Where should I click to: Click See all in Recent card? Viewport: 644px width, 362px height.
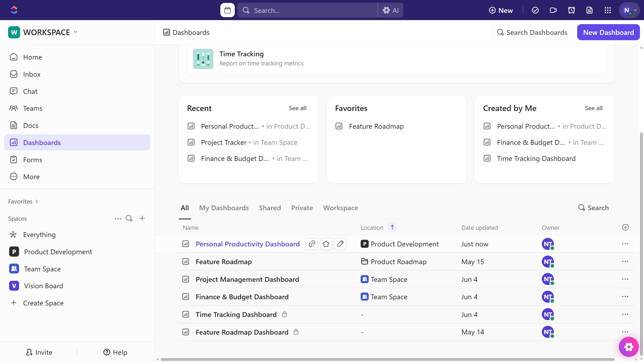(297, 108)
